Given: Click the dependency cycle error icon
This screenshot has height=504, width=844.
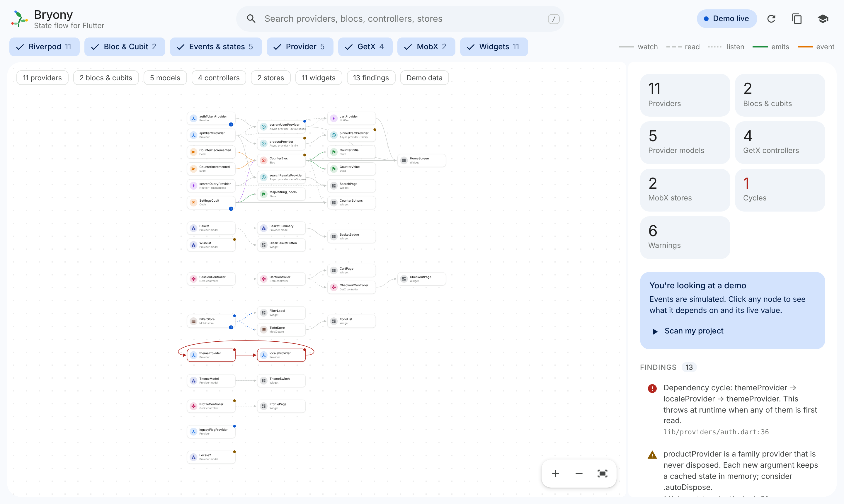Looking at the screenshot, I should [x=652, y=388].
